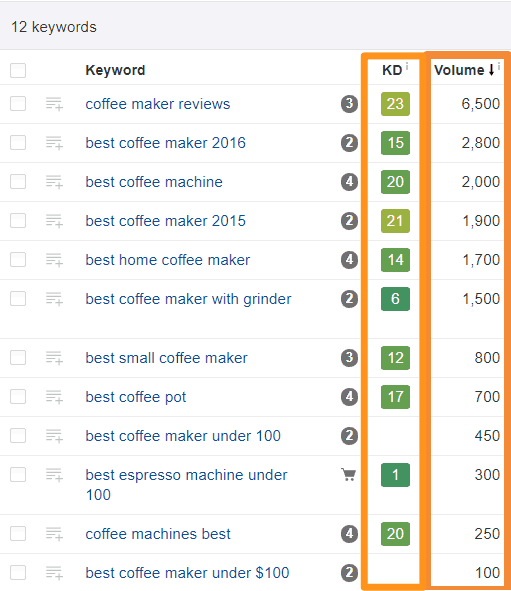Click KD info icon in column header
This screenshot has height=591, width=511.
point(407,66)
